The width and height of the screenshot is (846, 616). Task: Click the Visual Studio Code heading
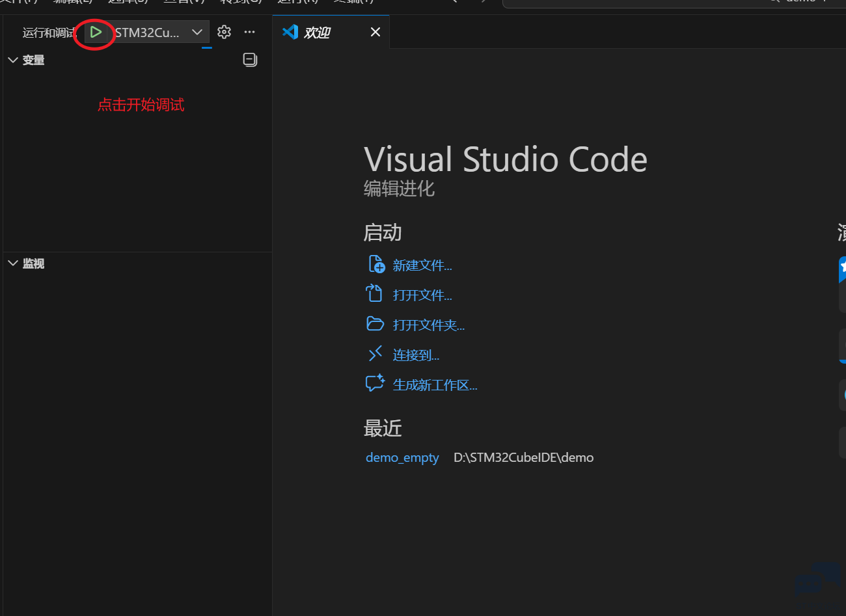(x=506, y=159)
